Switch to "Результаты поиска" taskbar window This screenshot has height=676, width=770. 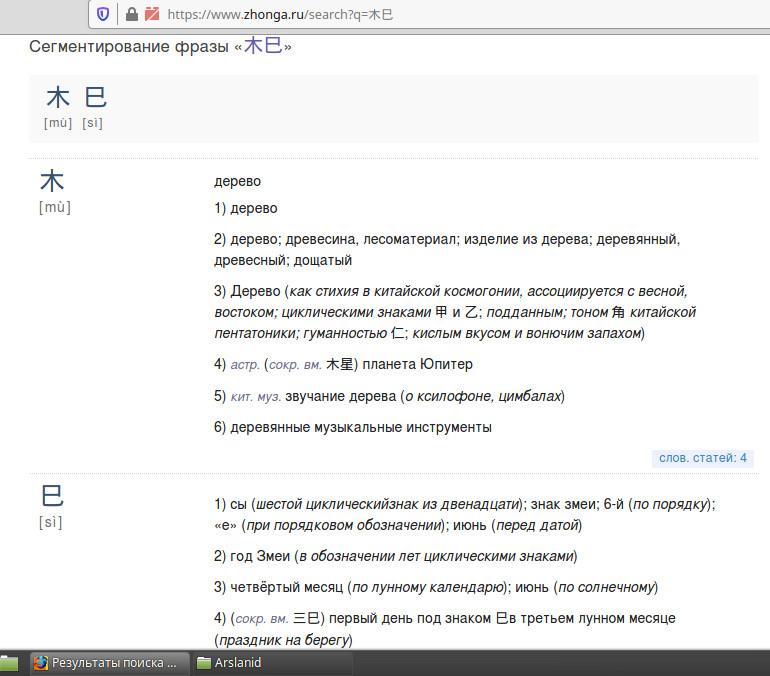tap(107, 663)
